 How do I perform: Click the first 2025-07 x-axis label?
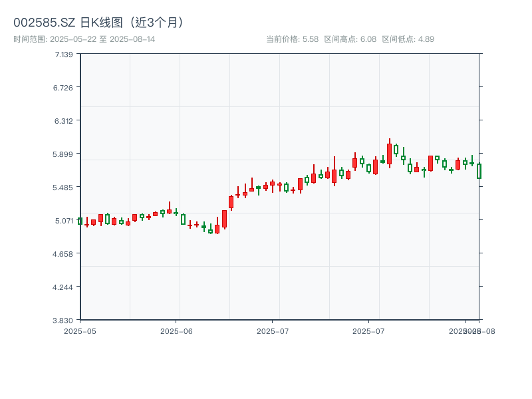(x=273, y=331)
